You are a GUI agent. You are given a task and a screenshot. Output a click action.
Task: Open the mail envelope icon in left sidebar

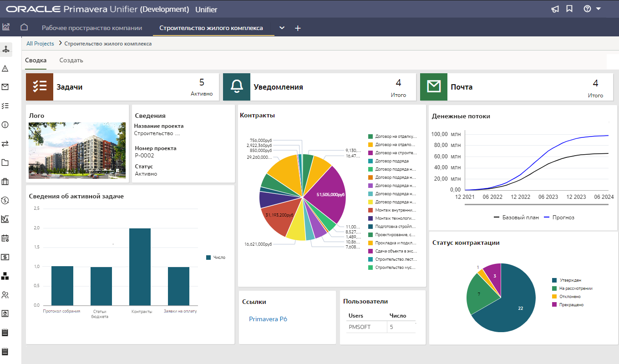(x=5, y=87)
